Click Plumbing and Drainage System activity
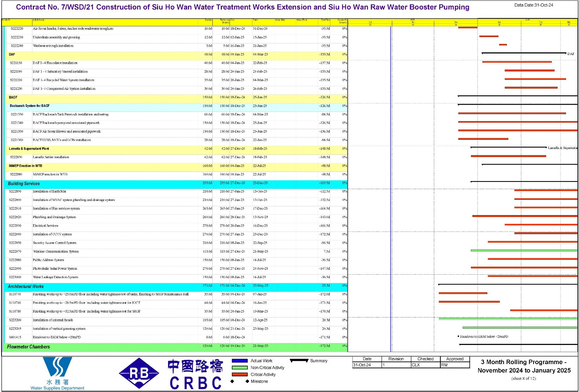The height and width of the screenshot is (392, 579). pyautogui.click(x=54, y=217)
